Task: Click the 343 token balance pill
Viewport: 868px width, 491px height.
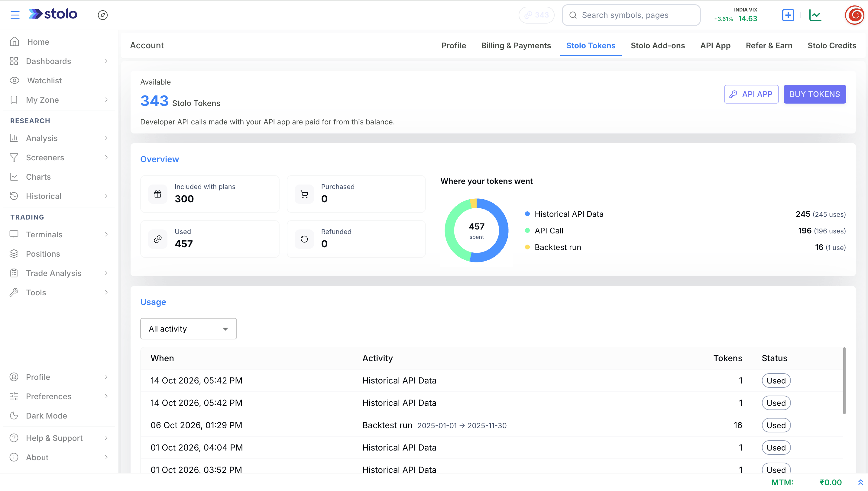Action: click(x=536, y=15)
